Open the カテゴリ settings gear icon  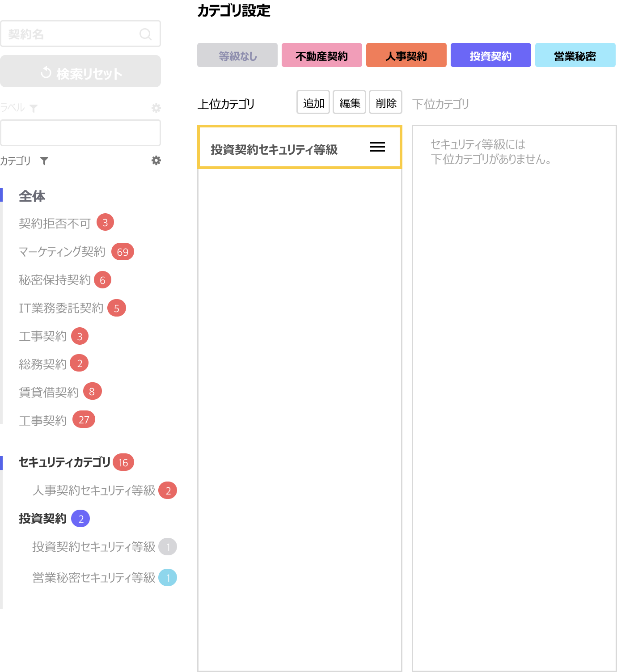(x=156, y=161)
